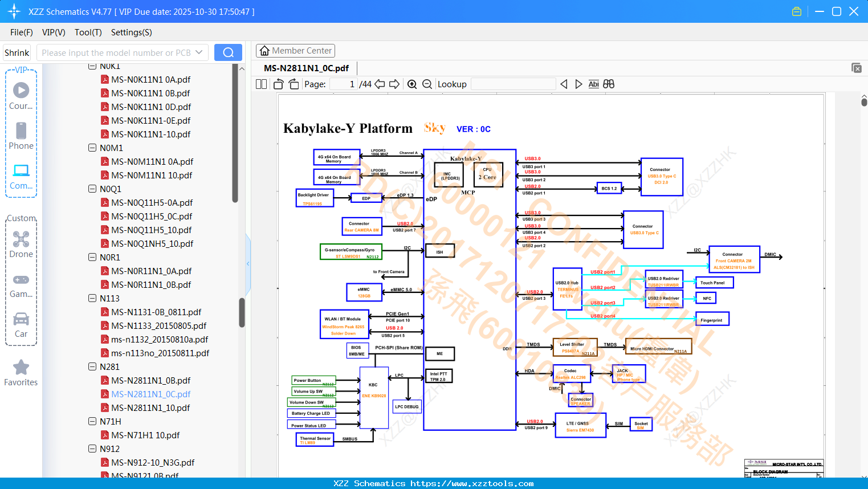Open MS-N0K11N1-10.pdf
Screen dimensions: 868x489
coord(151,134)
